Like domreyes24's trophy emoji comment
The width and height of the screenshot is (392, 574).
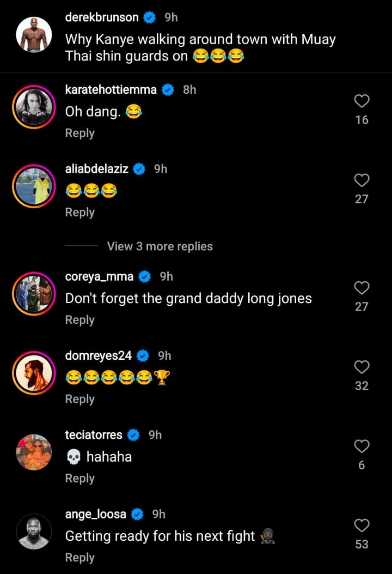click(x=362, y=367)
